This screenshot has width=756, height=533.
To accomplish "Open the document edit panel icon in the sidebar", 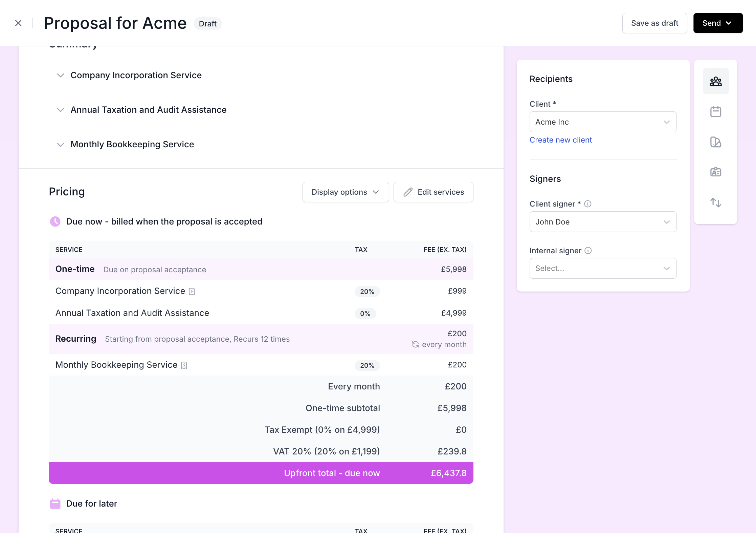I will coord(715,142).
